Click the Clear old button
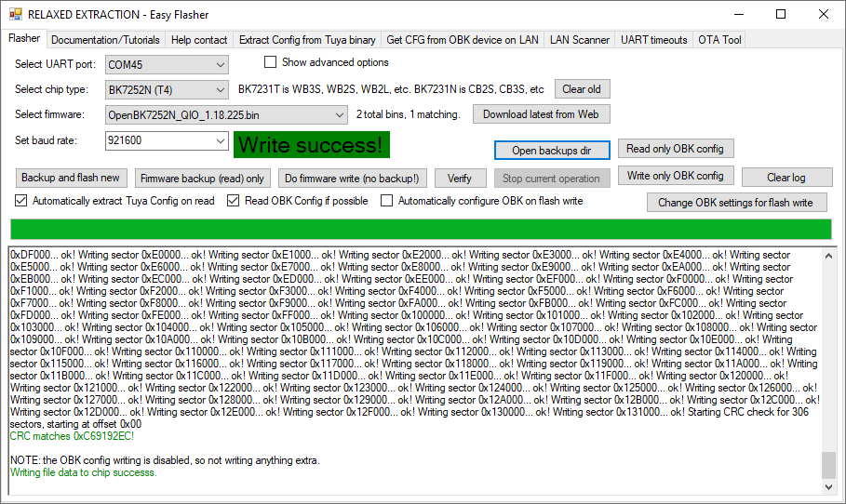 pyautogui.click(x=583, y=89)
